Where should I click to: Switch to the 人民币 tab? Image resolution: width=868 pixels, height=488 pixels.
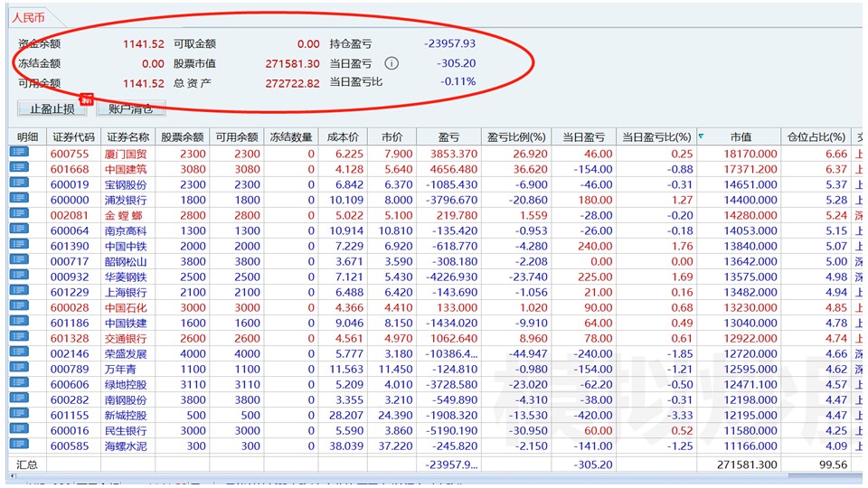(x=28, y=18)
